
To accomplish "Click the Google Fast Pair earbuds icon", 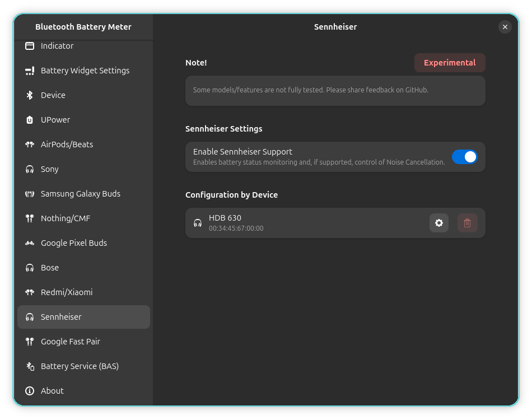I will tap(30, 342).
